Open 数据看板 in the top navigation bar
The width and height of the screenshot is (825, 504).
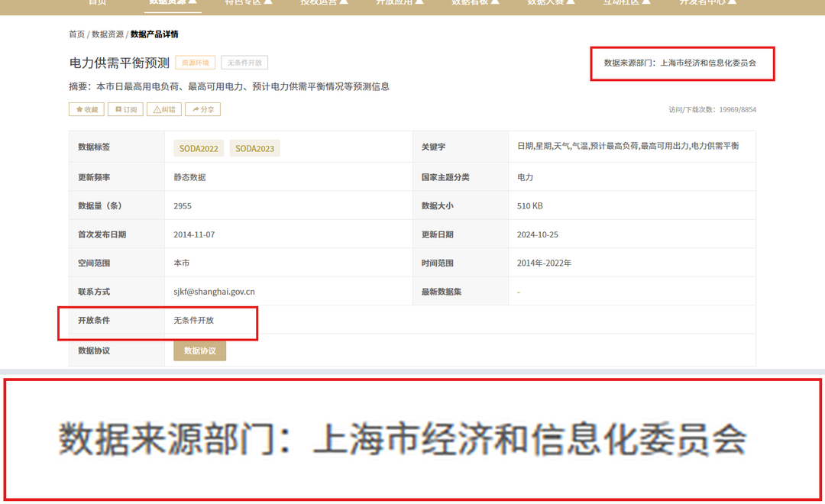(476, 3)
